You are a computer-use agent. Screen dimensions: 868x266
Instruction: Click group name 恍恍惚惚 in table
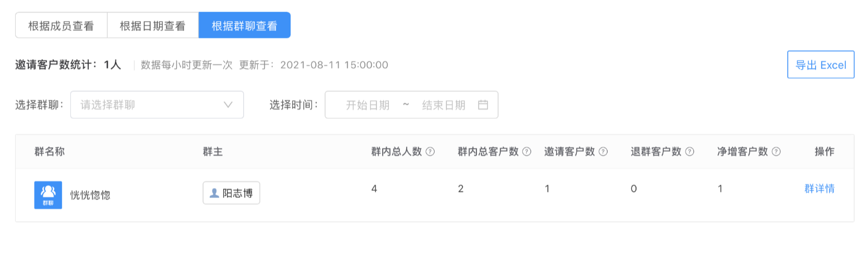pos(90,195)
